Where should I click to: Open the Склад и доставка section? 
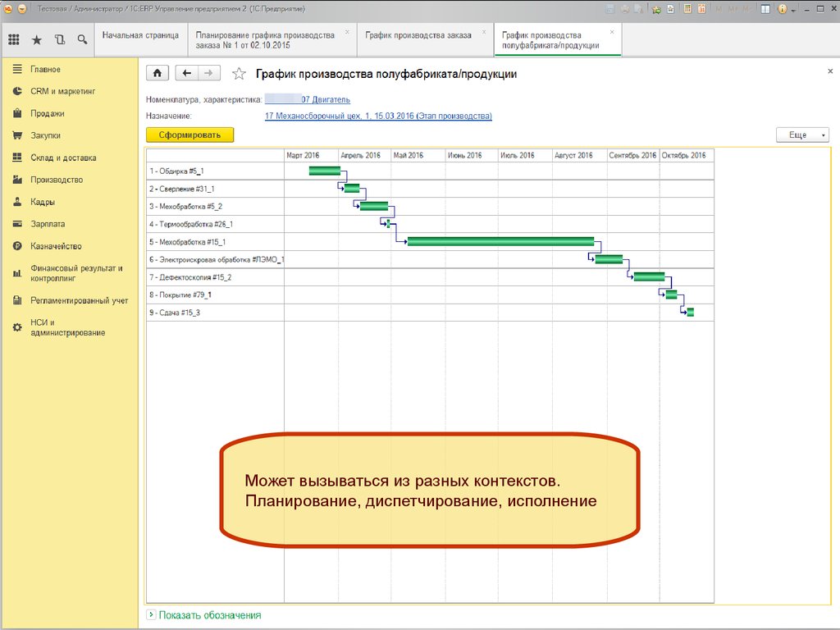[x=63, y=157]
